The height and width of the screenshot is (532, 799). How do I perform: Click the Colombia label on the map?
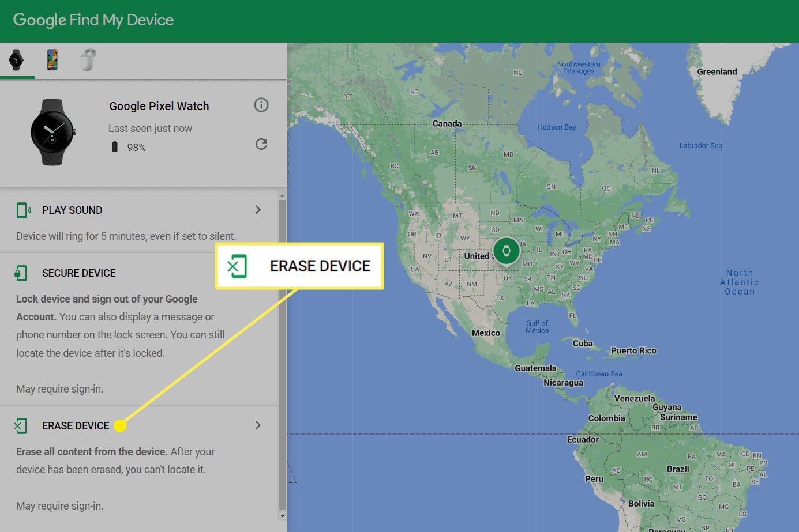(x=606, y=418)
